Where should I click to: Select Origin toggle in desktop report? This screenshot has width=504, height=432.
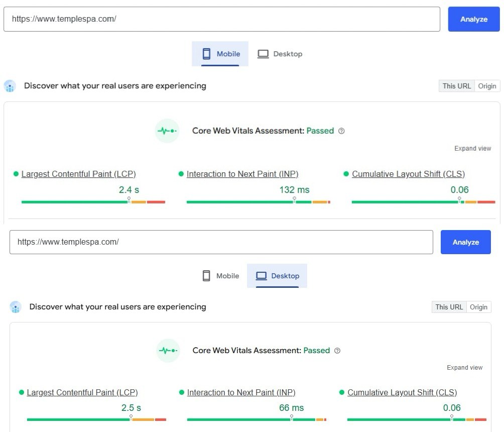coord(478,307)
